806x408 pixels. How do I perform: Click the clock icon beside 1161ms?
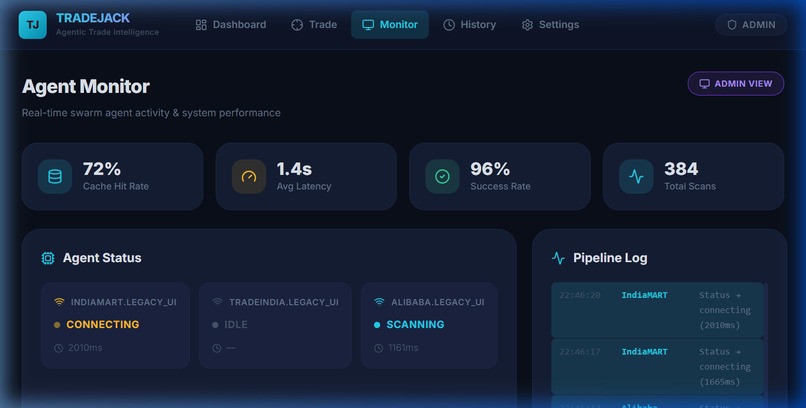379,348
